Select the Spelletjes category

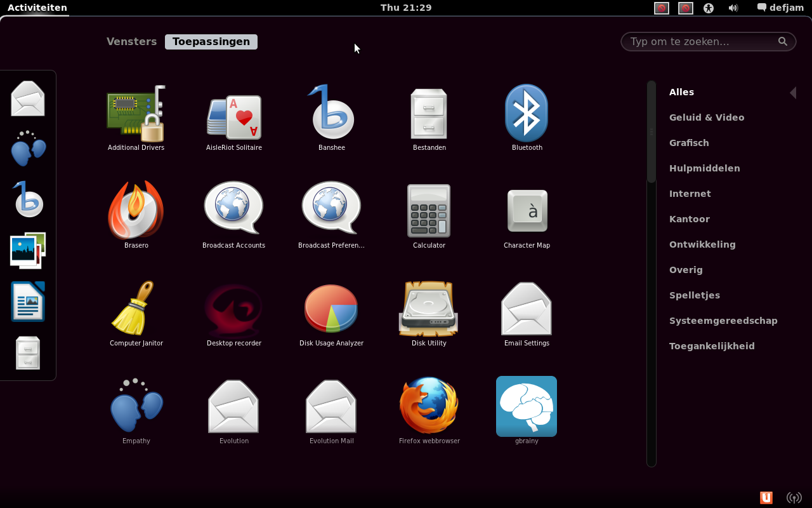pos(694,295)
